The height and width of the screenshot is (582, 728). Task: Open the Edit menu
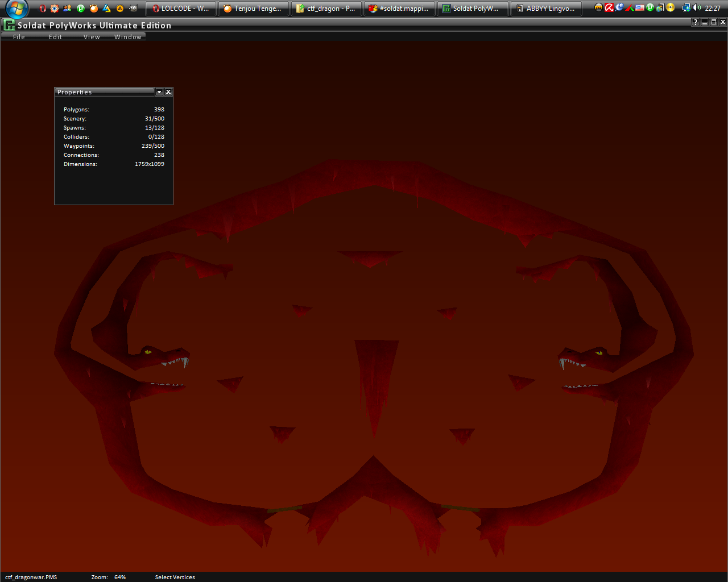point(55,37)
